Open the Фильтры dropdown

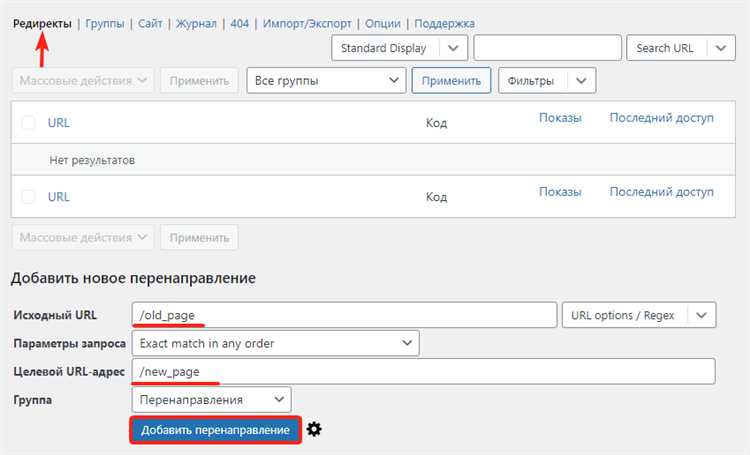[x=547, y=80]
